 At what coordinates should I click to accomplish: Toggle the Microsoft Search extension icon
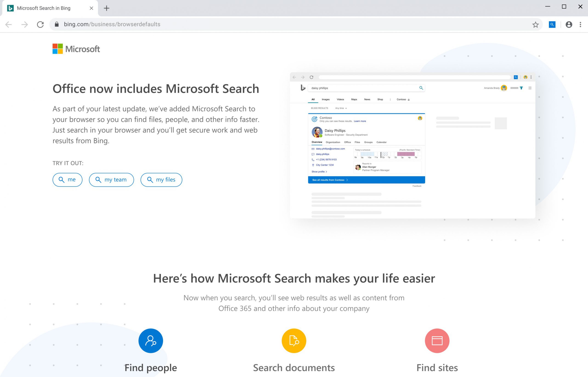point(553,24)
